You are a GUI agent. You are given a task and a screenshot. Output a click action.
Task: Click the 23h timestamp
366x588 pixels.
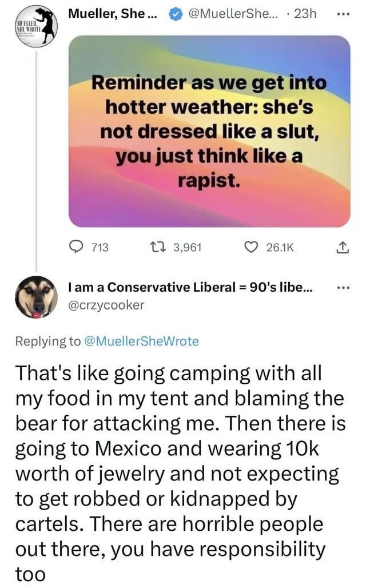coord(305,14)
